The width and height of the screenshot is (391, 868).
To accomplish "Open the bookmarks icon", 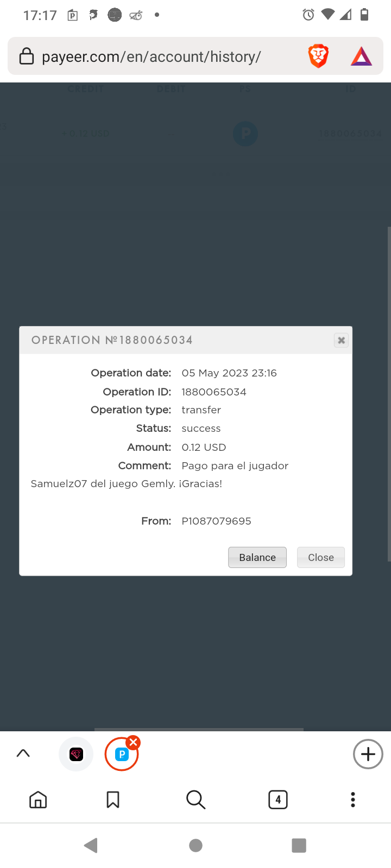I will [x=113, y=800].
